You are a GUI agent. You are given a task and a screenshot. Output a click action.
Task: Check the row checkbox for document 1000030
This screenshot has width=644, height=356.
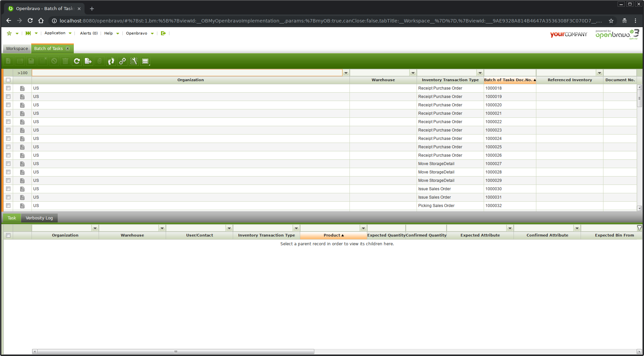click(x=8, y=189)
